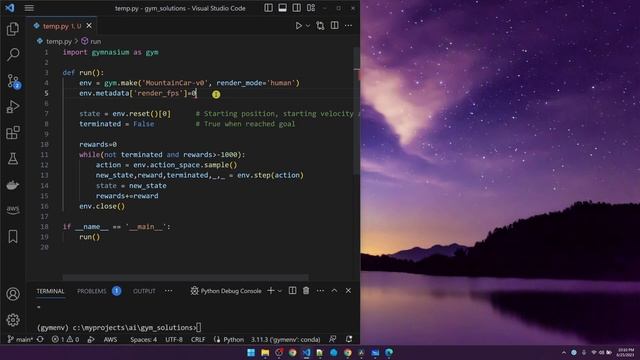
Task: Toggle the primary side bar layout
Action: point(268,8)
